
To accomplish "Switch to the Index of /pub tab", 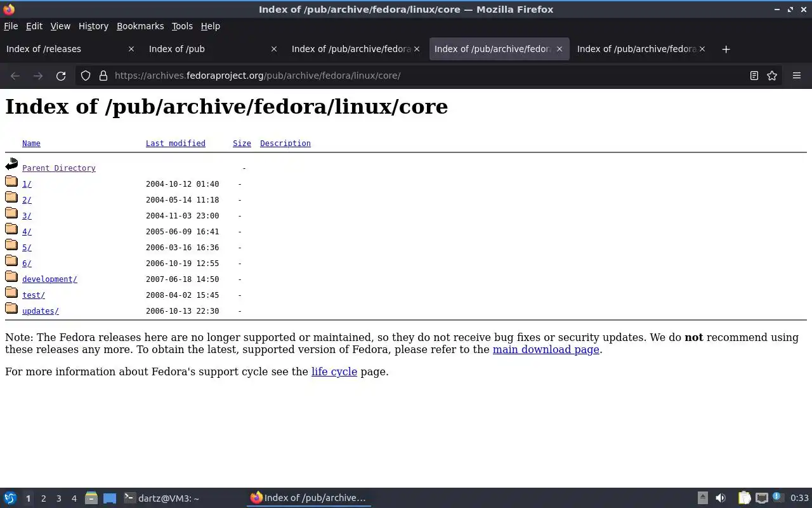I will pyautogui.click(x=213, y=49).
